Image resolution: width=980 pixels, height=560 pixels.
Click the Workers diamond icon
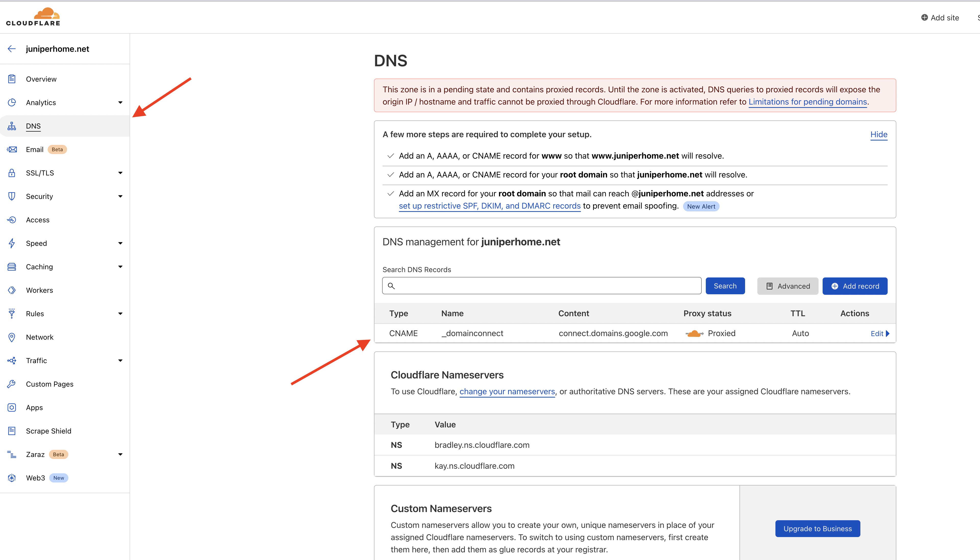click(12, 290)
